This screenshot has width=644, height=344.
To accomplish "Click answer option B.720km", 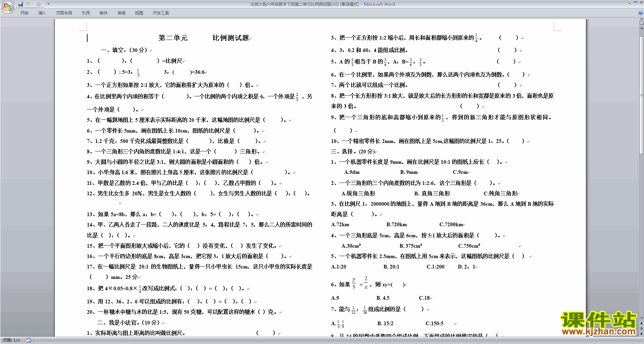I will (x=396, y=225).
